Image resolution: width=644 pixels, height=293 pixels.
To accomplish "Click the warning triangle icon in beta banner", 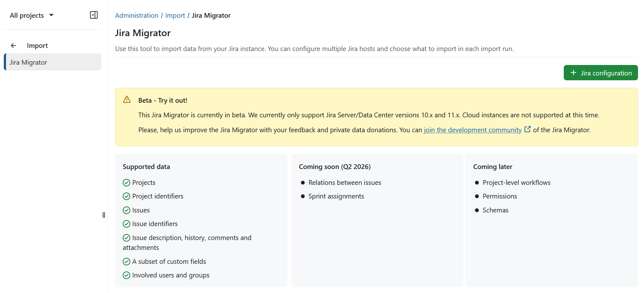I will click(127, 100).
